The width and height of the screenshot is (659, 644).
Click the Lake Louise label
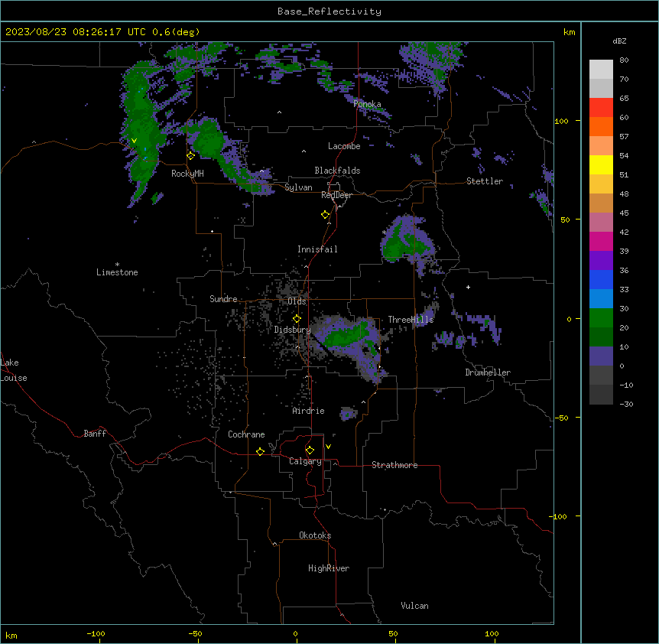[14, 370]
